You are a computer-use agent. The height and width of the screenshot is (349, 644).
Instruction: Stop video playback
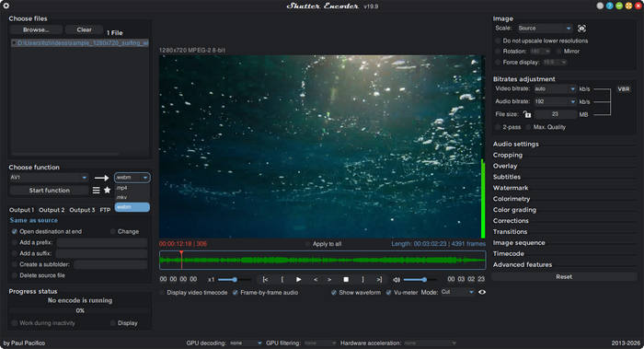[x=346, y=280]
